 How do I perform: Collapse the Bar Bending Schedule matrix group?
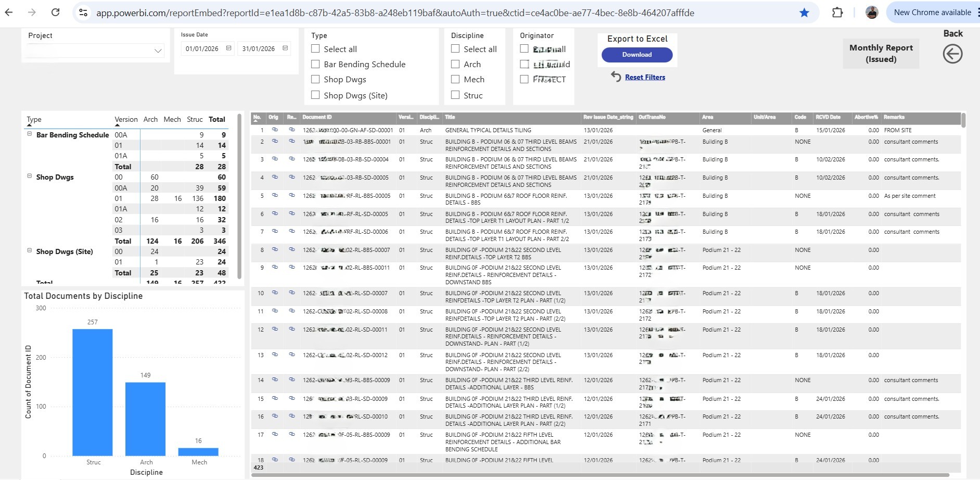coord(30,134)
